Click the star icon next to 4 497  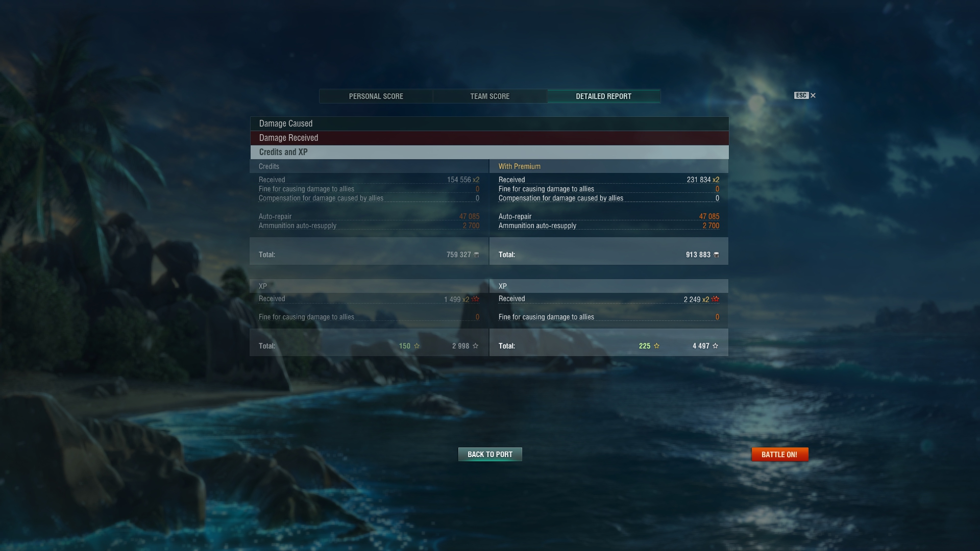[715, 346]
